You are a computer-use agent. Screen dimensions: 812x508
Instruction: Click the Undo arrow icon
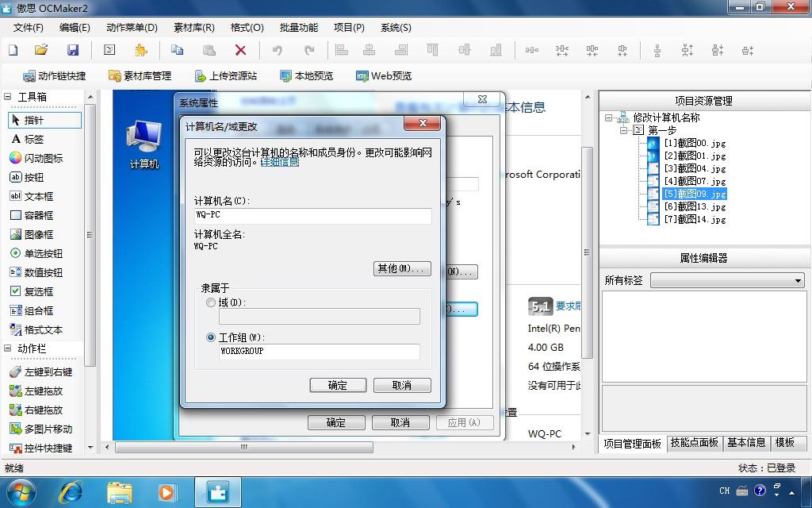[x=278, y=50]
